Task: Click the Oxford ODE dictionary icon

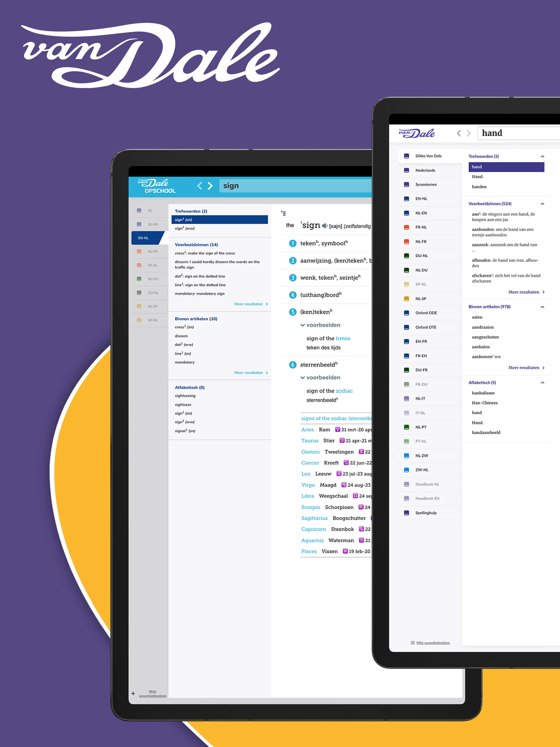Action: pos(408,313)
